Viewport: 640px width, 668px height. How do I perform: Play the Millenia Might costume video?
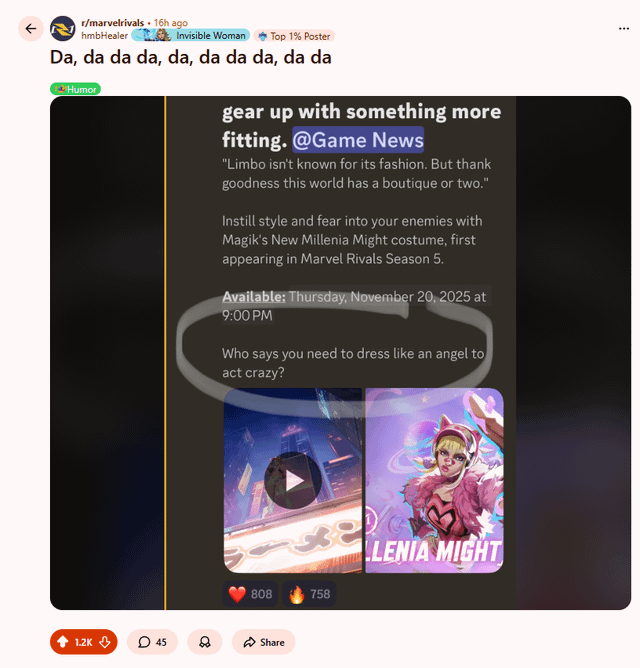click(x=293, y=480)
